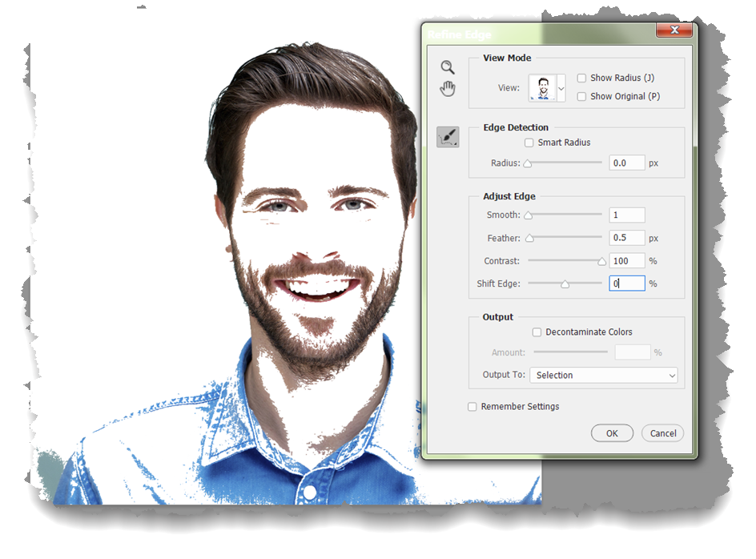The height and width of the screenshot is (559, 756).
Task: Enable the Show Radius (J) checkbox
Action: (582, 78)
